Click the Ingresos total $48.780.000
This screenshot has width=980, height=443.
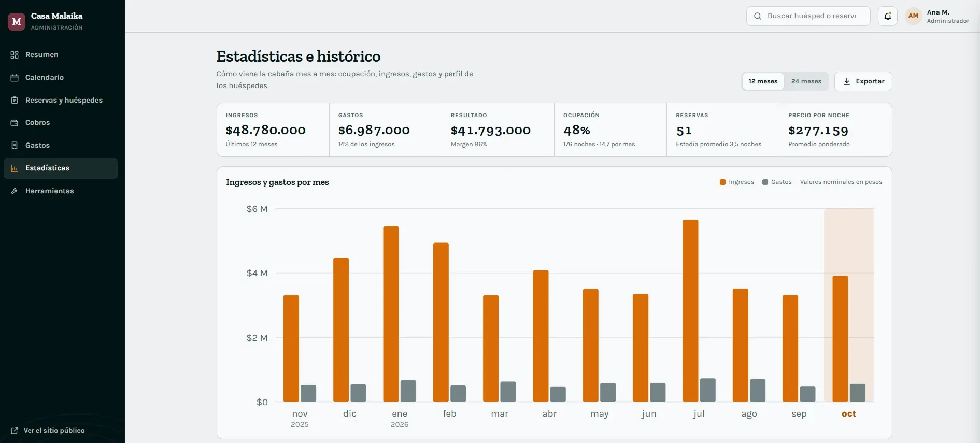[265, 130]
